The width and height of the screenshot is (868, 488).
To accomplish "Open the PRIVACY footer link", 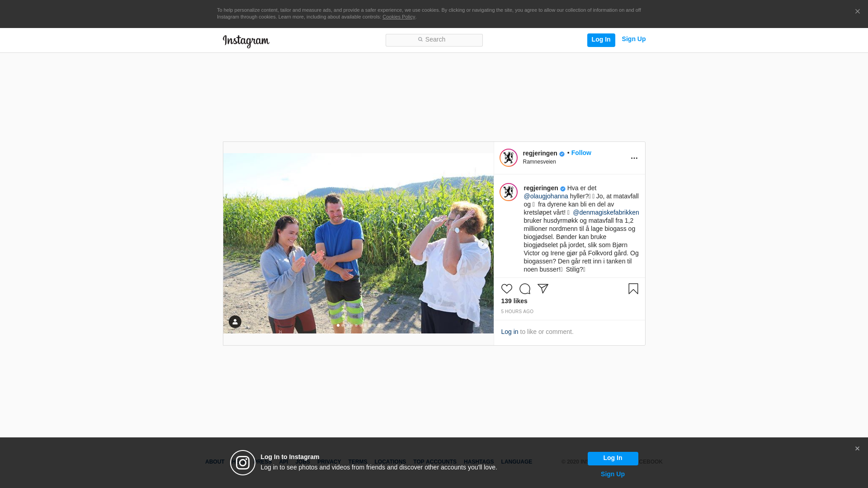I will (x=329, y=462).
